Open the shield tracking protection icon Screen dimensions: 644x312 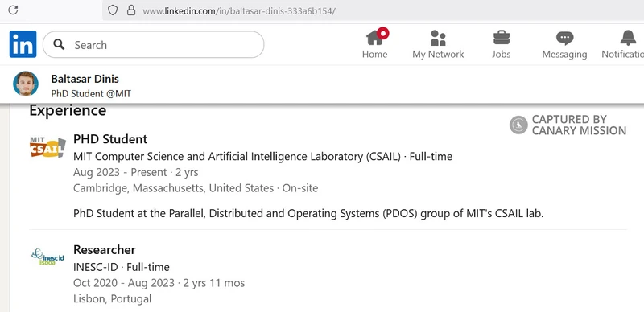[113, 10]
